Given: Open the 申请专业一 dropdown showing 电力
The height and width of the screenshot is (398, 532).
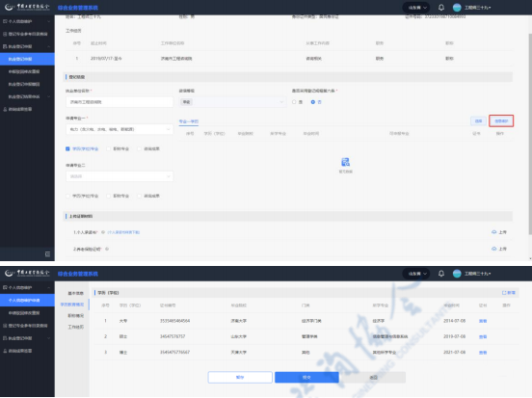Looking at the screenshot, I should [x=120, y=129].
